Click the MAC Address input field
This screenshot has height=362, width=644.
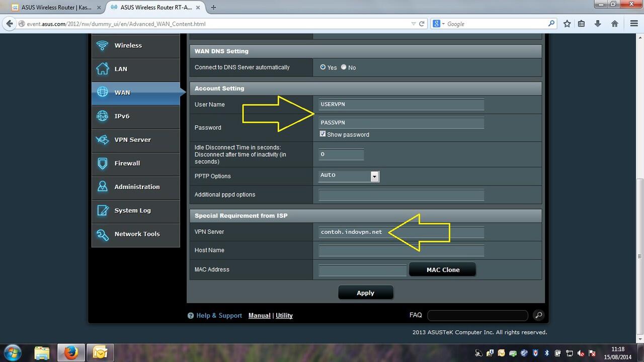362,270
